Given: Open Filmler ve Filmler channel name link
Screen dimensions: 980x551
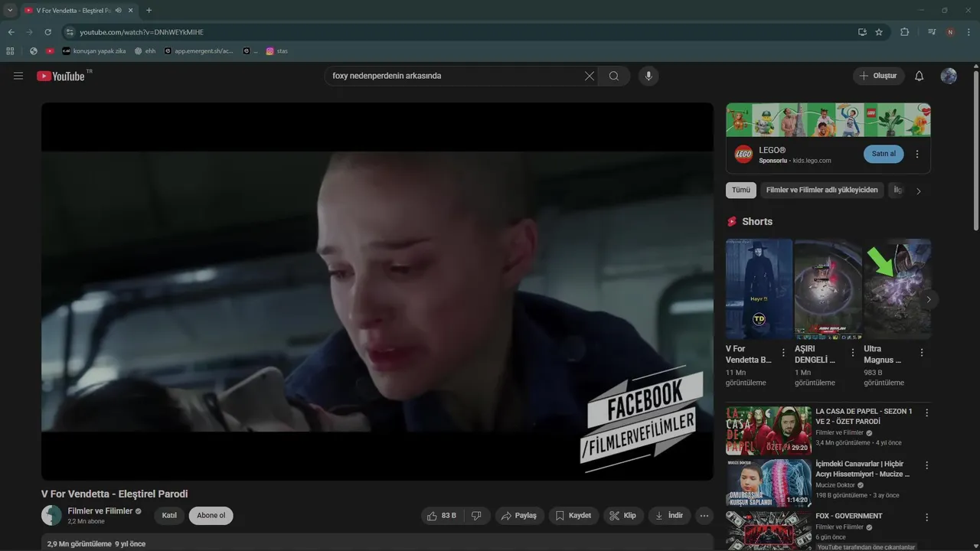Looking at the screenshot, I should [100, 510].
